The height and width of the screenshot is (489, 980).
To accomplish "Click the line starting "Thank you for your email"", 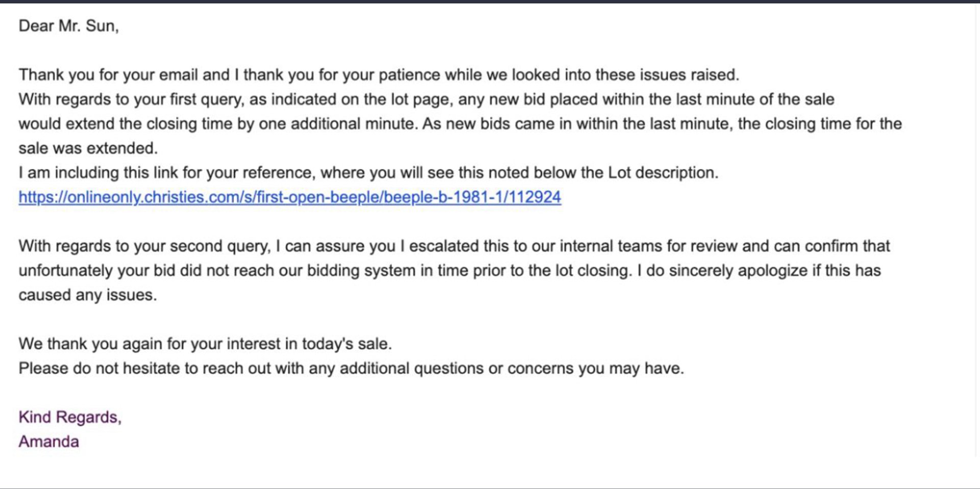I will (x=379, y=75).
